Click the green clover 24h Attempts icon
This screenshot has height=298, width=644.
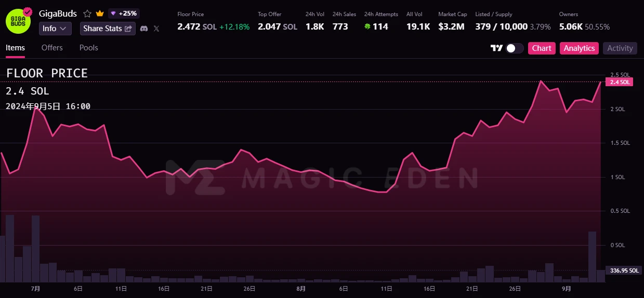click(x=367, y=26)
